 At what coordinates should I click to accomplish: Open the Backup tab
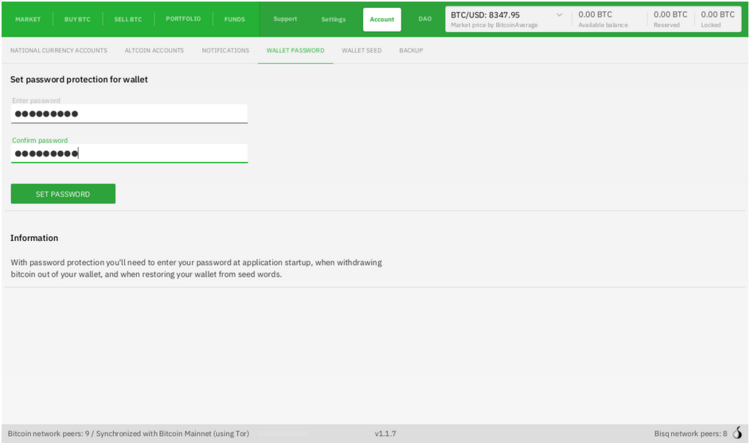pos(411,50)
